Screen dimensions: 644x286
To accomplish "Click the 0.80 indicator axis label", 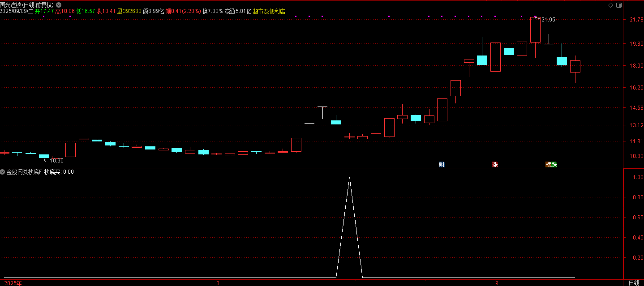I will point(638,197).
